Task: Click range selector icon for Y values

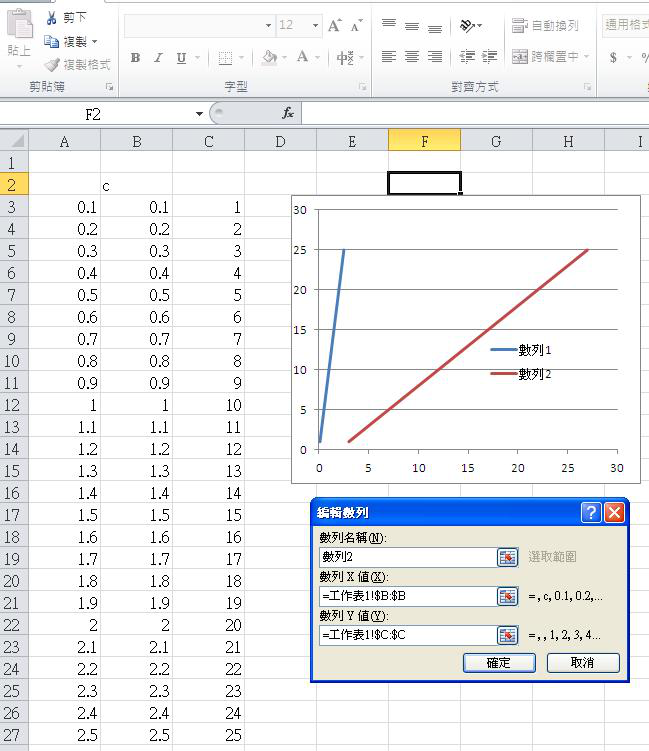Action: [x=508, y=635]
